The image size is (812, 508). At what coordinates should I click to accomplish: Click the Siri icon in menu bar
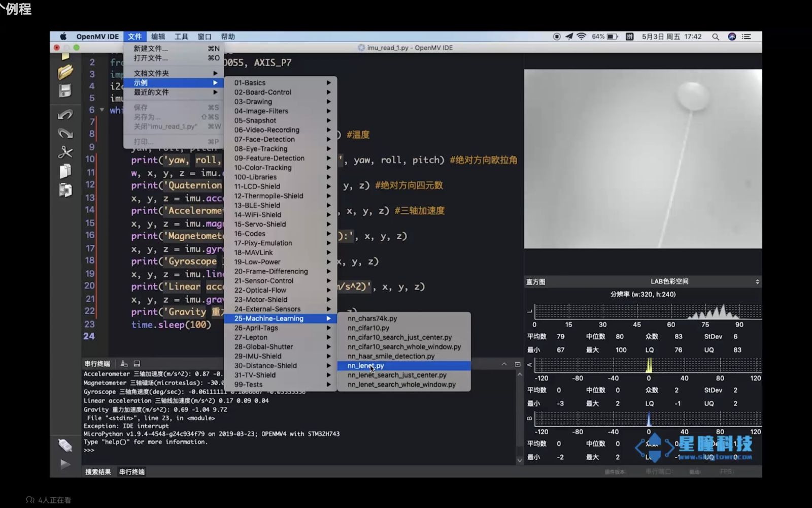click(732, 37)
